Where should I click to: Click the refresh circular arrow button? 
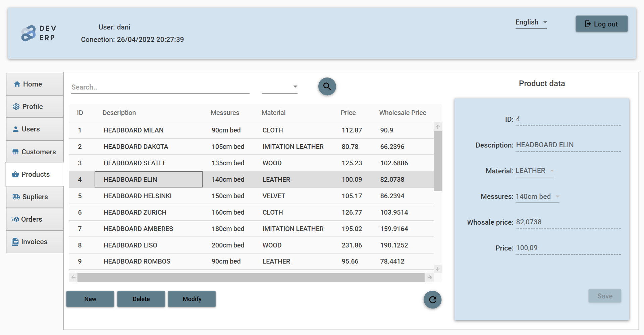(x=432, y=300)
